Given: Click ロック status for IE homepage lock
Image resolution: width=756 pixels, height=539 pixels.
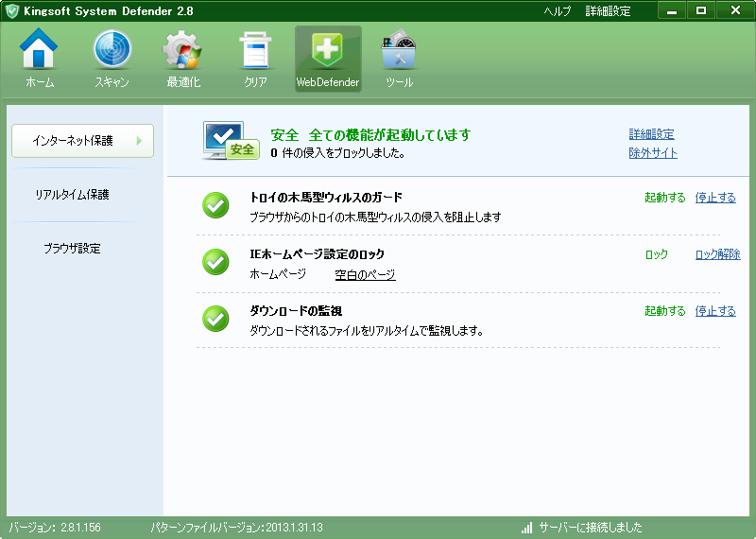Looking at the screenshot, I should click(656, 254).
